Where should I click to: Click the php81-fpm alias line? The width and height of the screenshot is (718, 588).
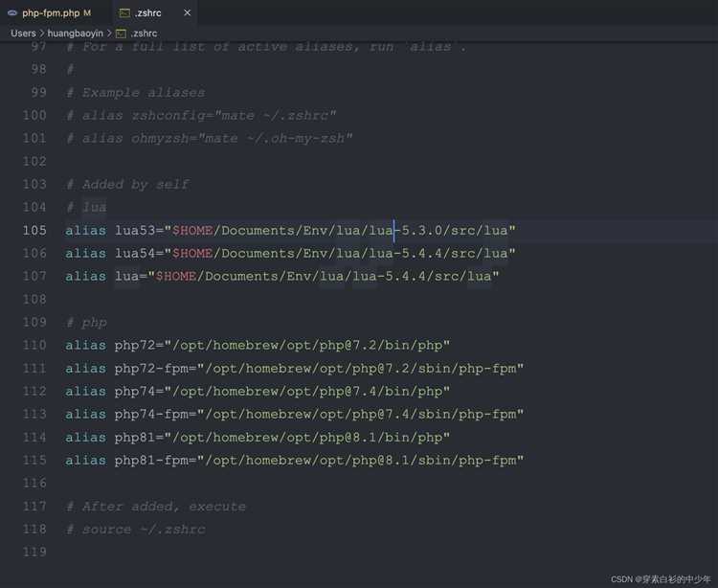[x=294, y=461]
